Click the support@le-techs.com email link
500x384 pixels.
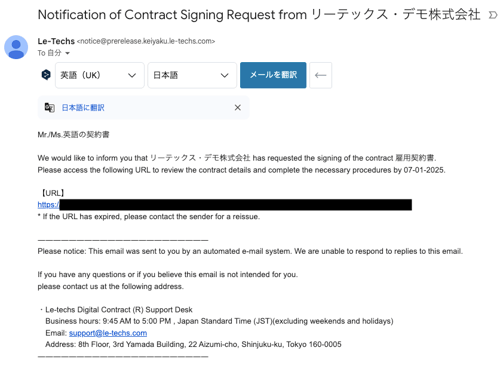click(108, 333)
